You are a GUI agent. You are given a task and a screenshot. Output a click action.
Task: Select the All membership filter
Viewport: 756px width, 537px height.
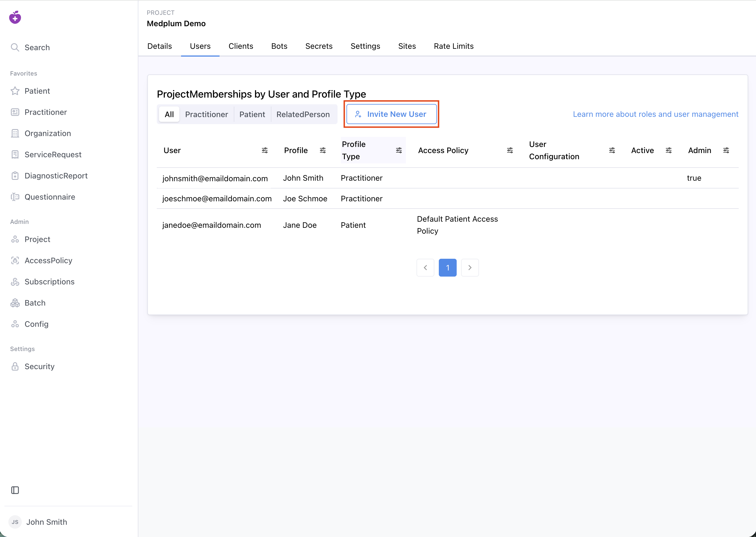[169, 114]
